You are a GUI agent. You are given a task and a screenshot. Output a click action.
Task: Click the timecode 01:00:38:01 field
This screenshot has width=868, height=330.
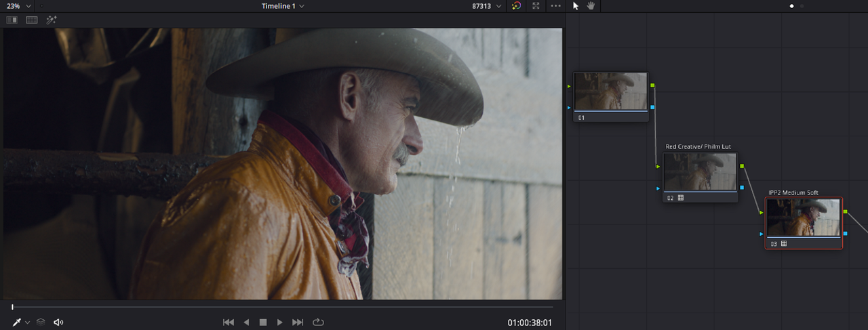pos(530,323)
